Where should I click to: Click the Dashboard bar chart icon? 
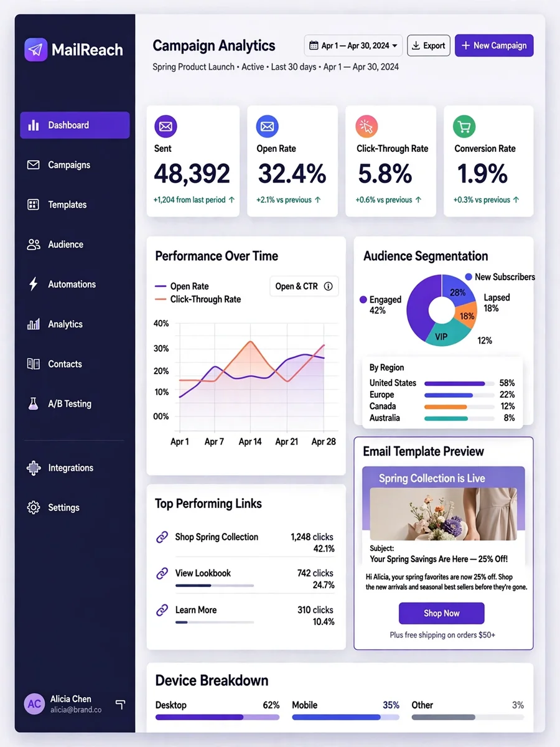click(x=34, y=125)
